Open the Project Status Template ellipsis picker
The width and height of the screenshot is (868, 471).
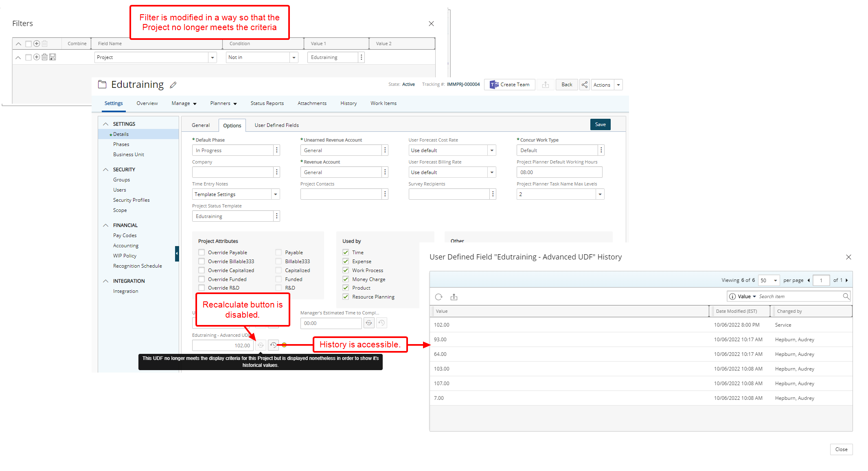277,216
